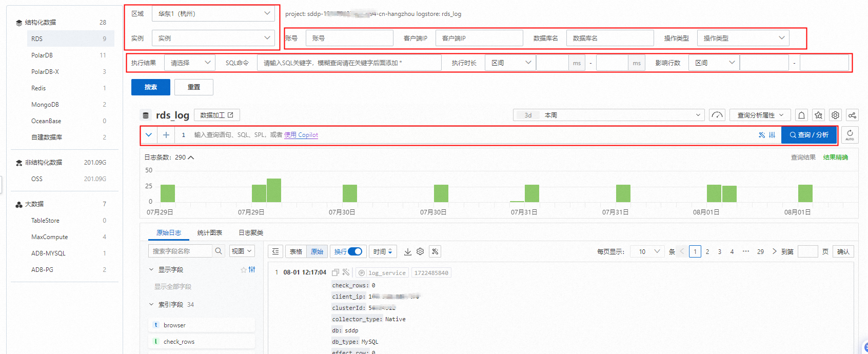Switch to 日志聚类 tab
This screenshot has height=354, width=868.
click(251, 233)
